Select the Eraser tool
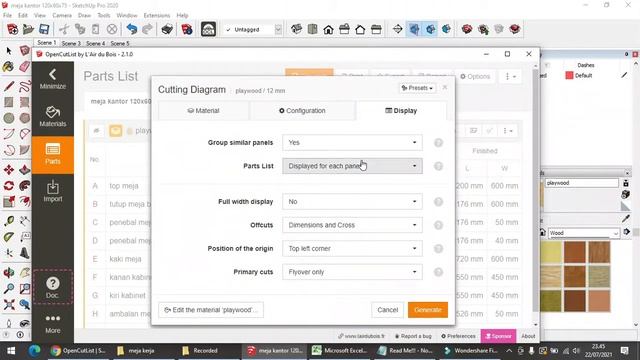The height and width of the screenshot is (360, 640). [x=24, y=67]
